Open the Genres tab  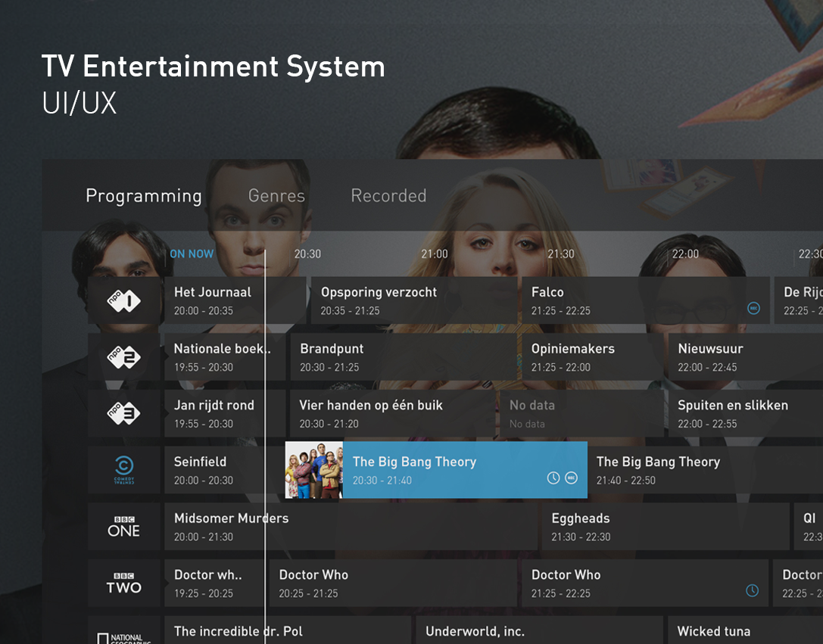point(276,195)
